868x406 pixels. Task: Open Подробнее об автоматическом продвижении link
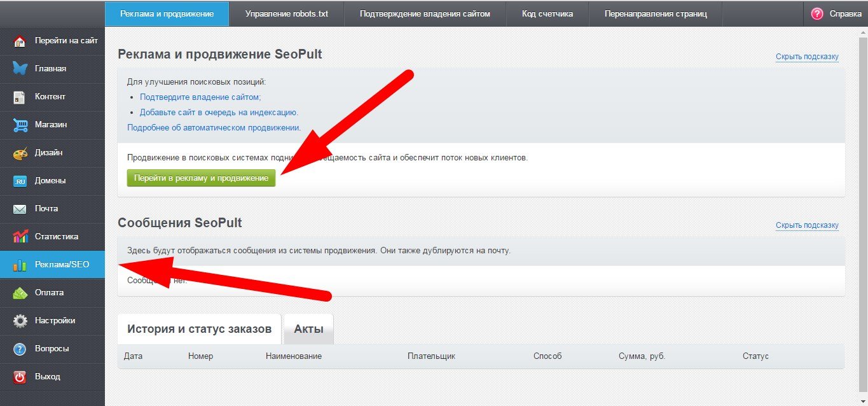click(214, 127)
